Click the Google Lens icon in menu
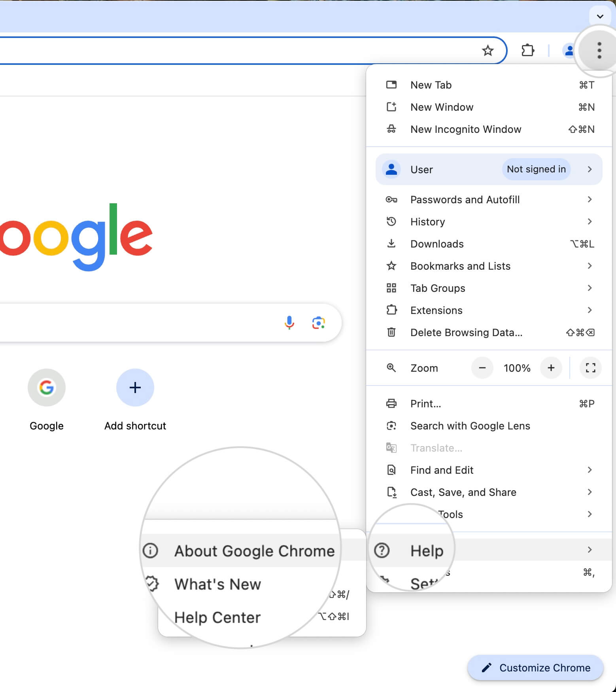The width and height of the screenshot is (616, 692). [x=391, y=425]
